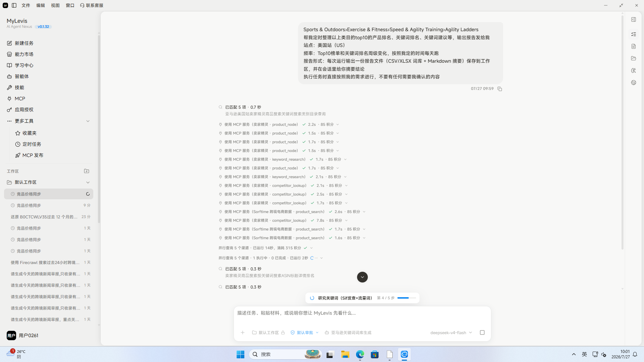Image resolution: width=644 pixels, height=362 pixels.
Task: Open MCP 发布 page
Action: [x=30, y=155]
